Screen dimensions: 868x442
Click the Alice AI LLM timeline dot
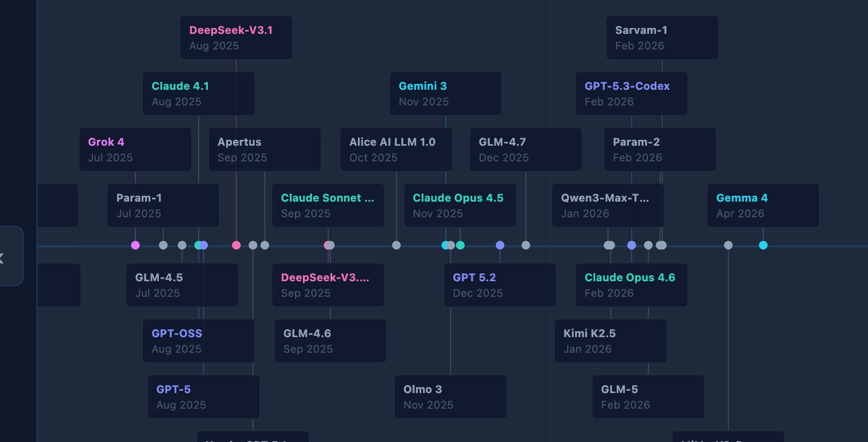396,245
